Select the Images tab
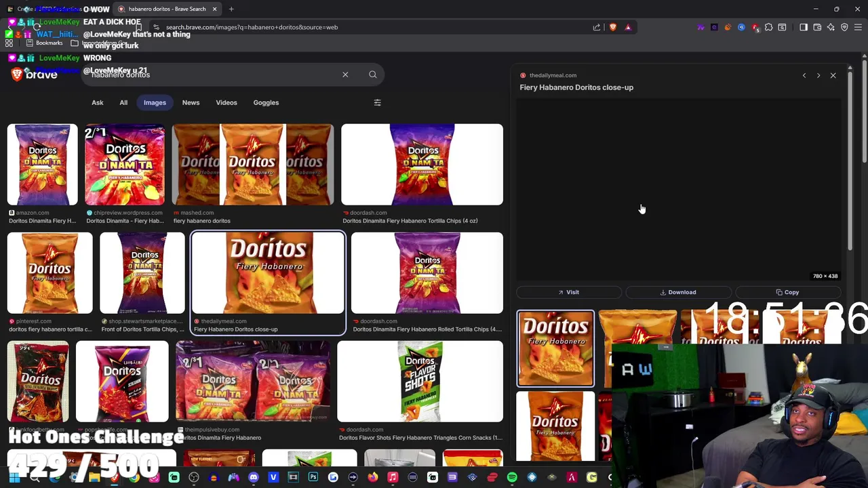This screenshot has height=488, width=868. [155, 102]
